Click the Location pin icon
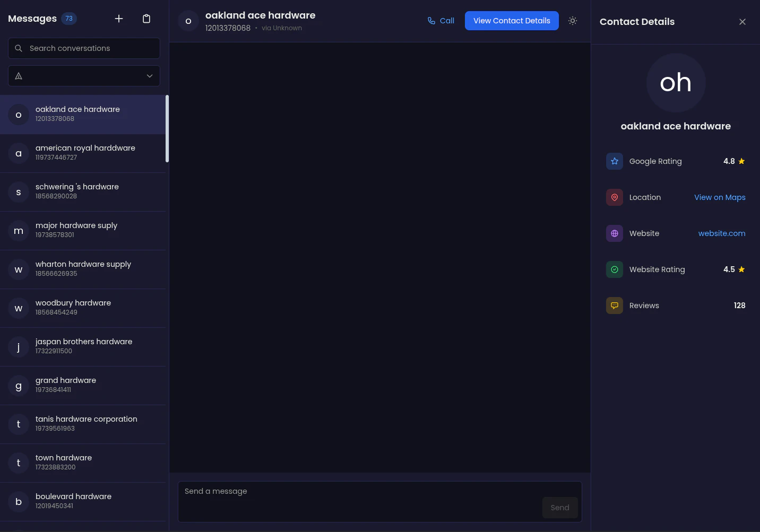The height and width of the screenshot is (532, 760). pyautogui.click(x=614, y=197)
